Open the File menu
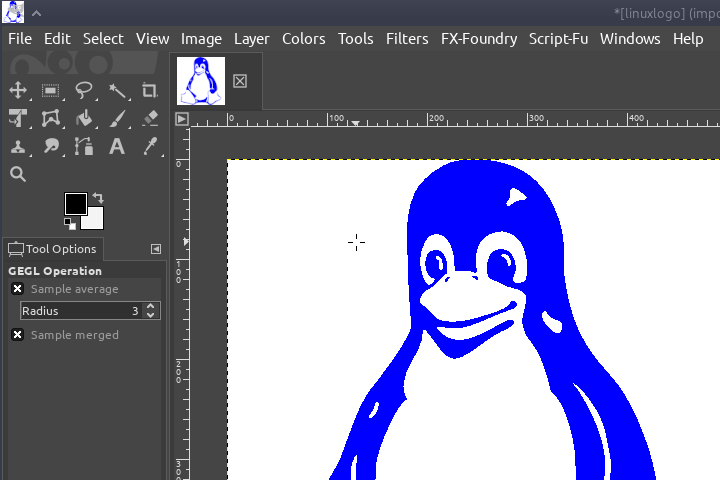This screenshot has height=480, width=720. point(20,39)
